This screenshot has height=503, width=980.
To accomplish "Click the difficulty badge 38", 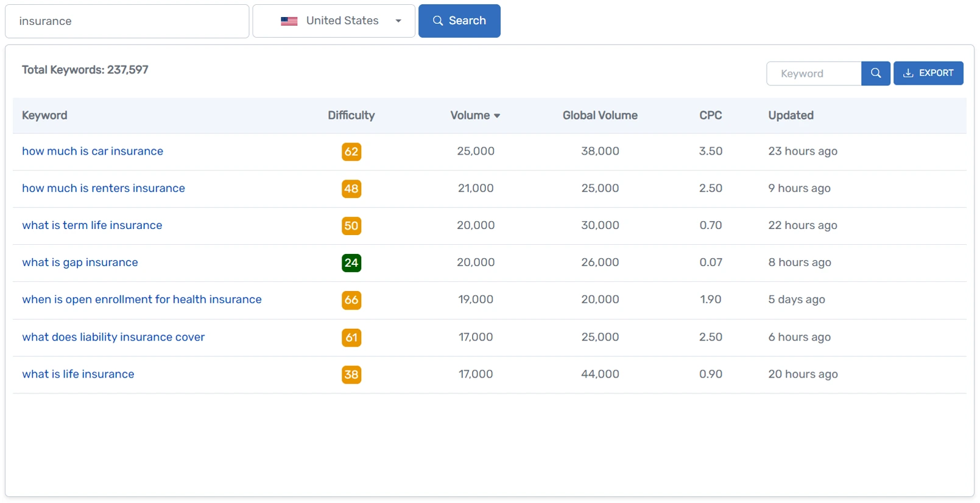I will click(351, 375).
